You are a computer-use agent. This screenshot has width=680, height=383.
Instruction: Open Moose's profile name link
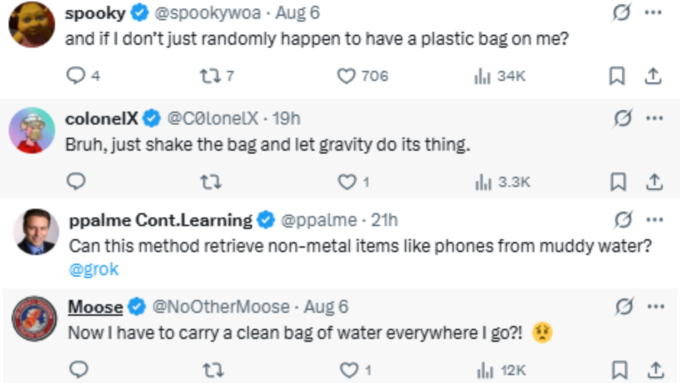pos(95,307)
